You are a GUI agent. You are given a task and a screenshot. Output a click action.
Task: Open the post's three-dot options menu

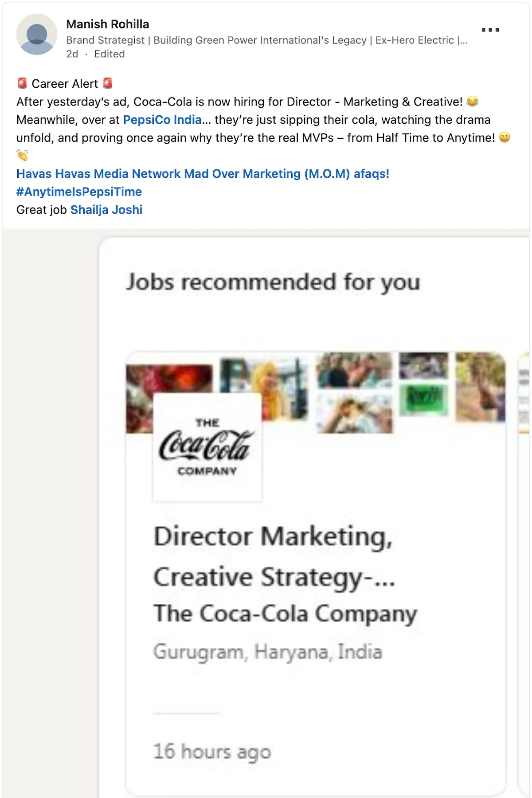490,30
